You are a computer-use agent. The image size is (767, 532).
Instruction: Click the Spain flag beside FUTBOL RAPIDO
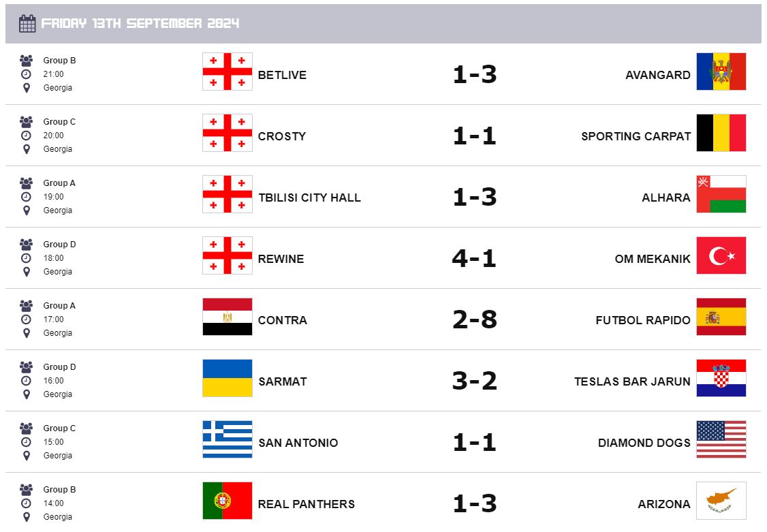coord(721,317)
